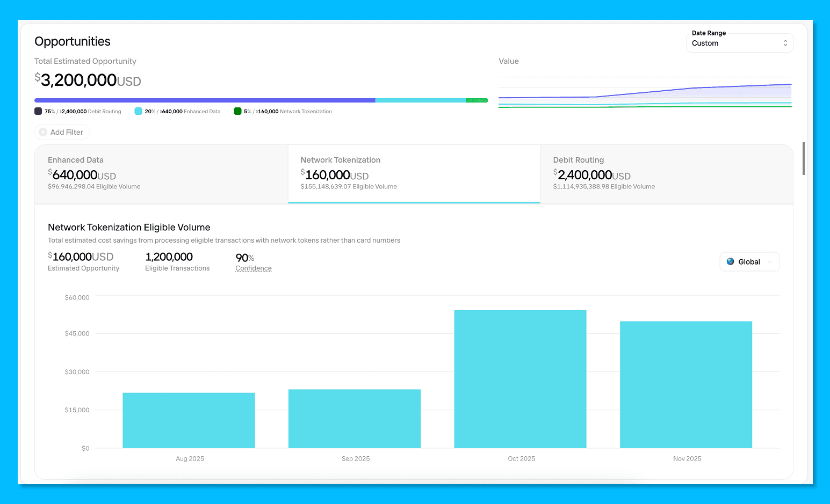Change Custom date range selection

coord(739,43)
